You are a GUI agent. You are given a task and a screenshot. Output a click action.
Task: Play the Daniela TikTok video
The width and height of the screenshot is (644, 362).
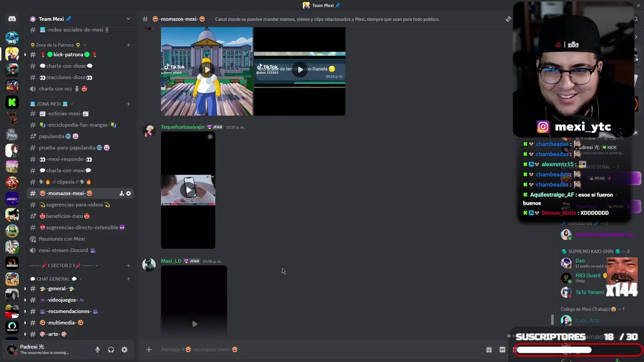[x=300, y=69]
